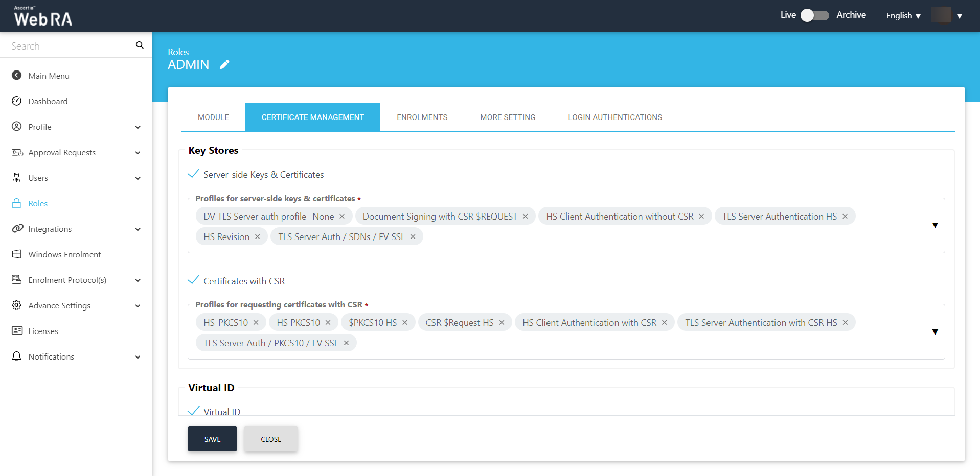
Task: Open the Licenses sidebar item
Action: [43, 331]
